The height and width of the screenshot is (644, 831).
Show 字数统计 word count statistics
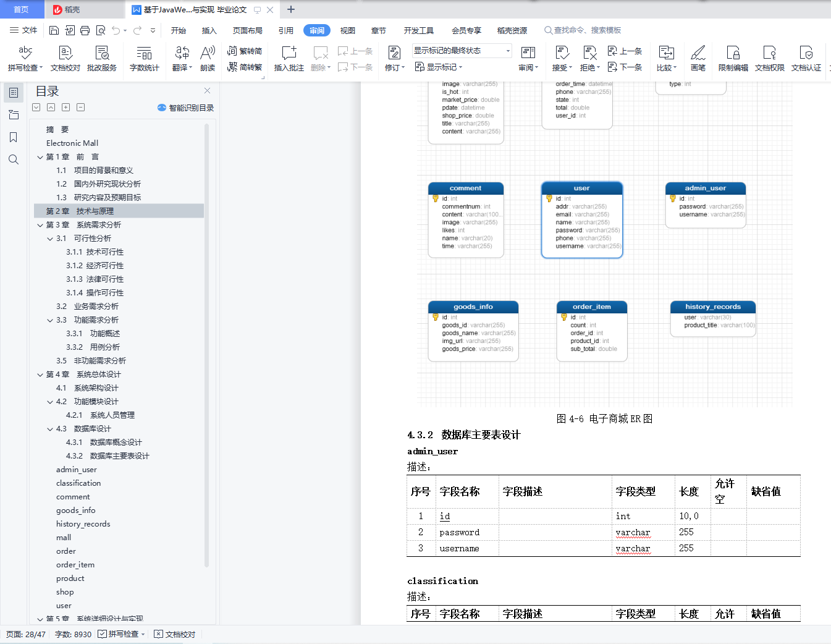144,59
